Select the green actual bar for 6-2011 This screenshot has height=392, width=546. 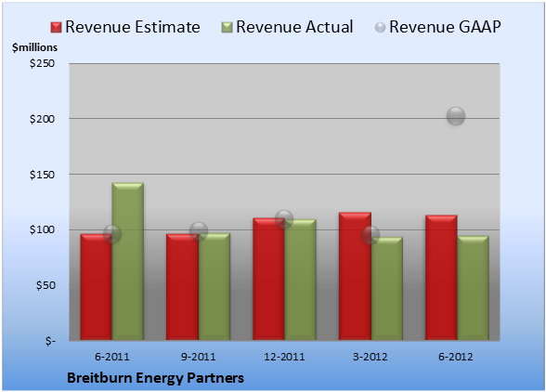(x=128, y=261)
